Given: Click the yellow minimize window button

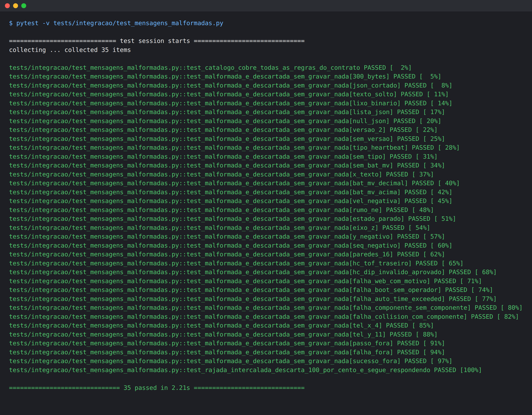Looking at the screenshot, I should [x=16, y=6].
